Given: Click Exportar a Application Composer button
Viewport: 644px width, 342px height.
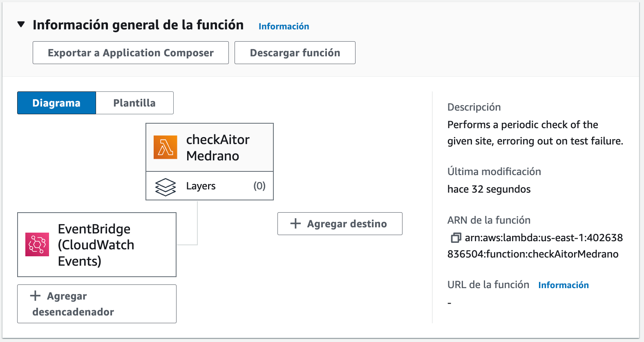Looking at the screenshot, I should [131, 53].
